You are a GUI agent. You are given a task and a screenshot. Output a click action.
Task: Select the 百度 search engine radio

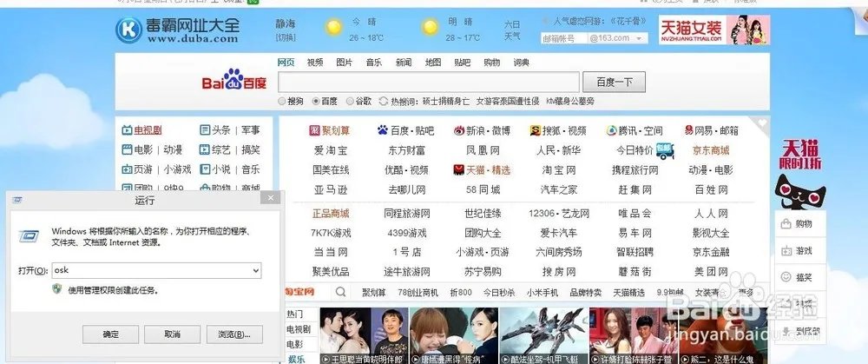point(316,101)
